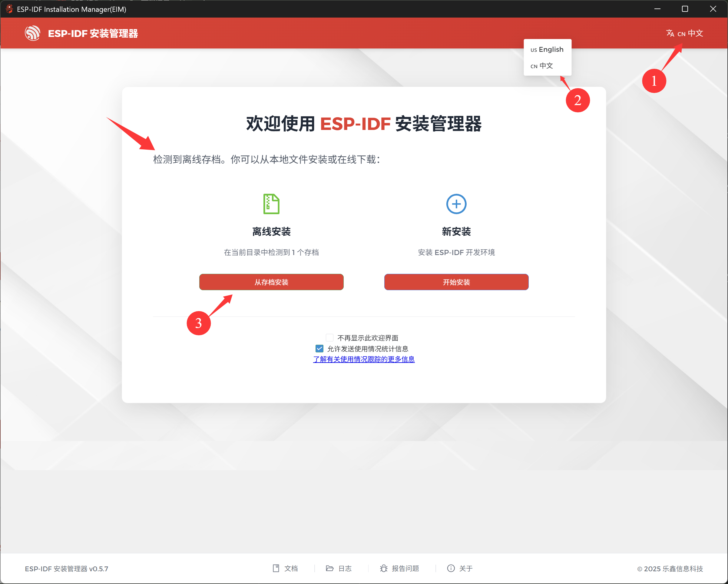The height and width of the screenshot is (584, 728).
Task: Maximize the EIM window
Action: coord(685,9)
